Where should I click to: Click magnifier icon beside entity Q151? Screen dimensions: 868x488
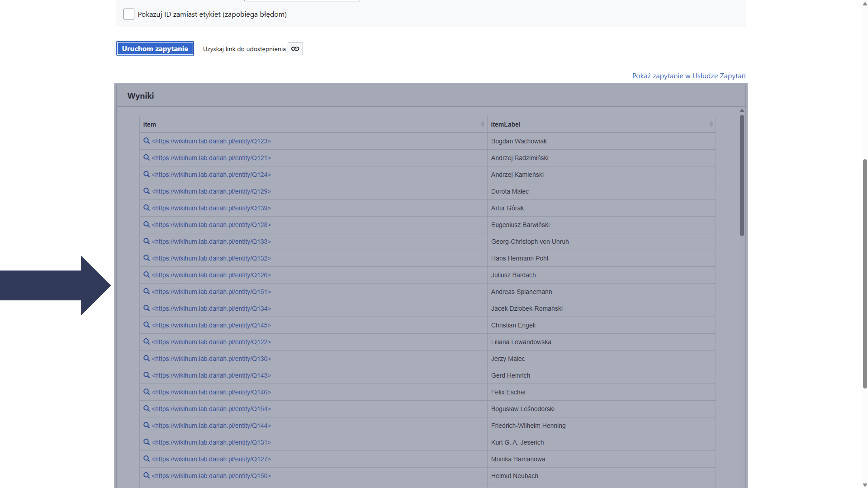coord(146,291)
